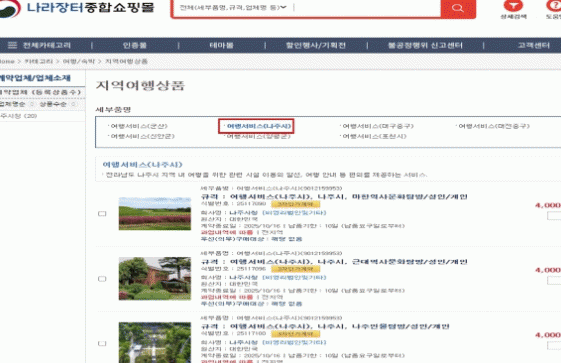Filter by the 나주시청 (20) vendor

19,116
